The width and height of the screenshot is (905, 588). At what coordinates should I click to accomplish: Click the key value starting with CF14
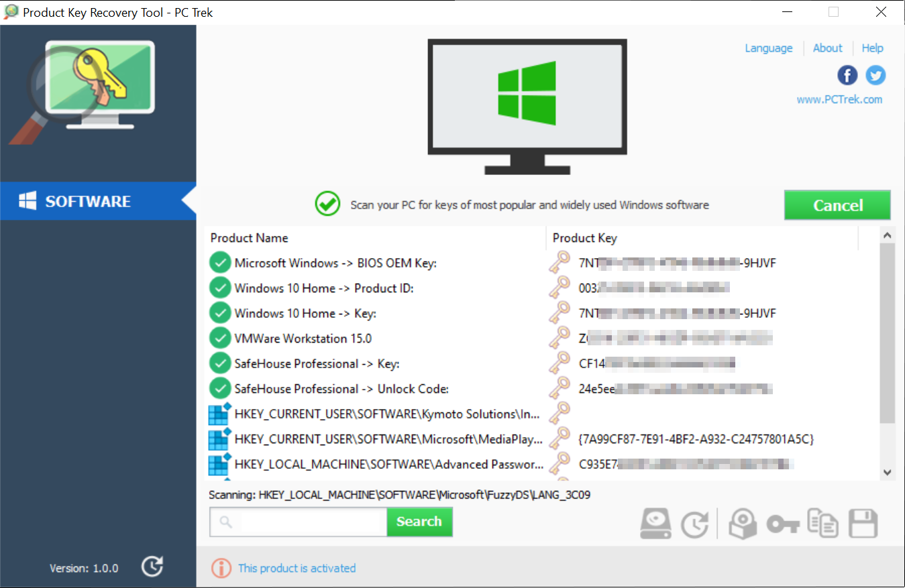point(657,363)
